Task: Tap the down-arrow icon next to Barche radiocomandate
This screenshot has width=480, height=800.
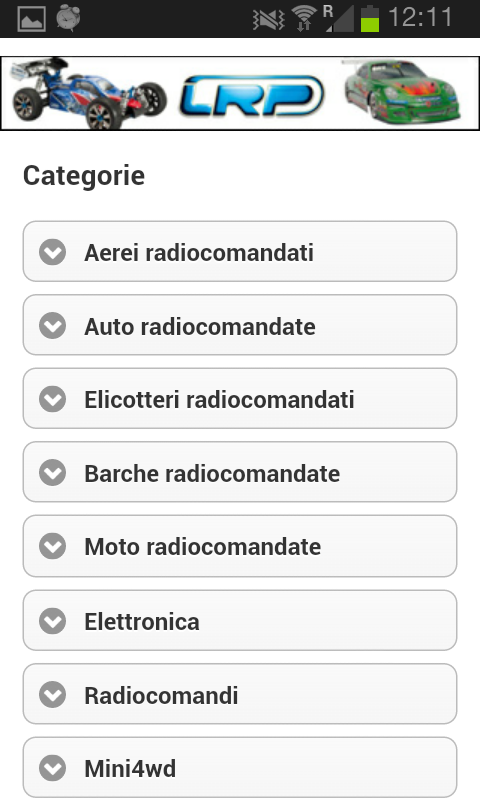Action: pos(53,472)
